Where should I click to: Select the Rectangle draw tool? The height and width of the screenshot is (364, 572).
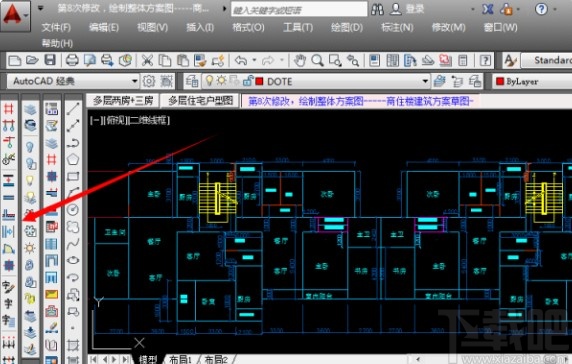[73, 177]
